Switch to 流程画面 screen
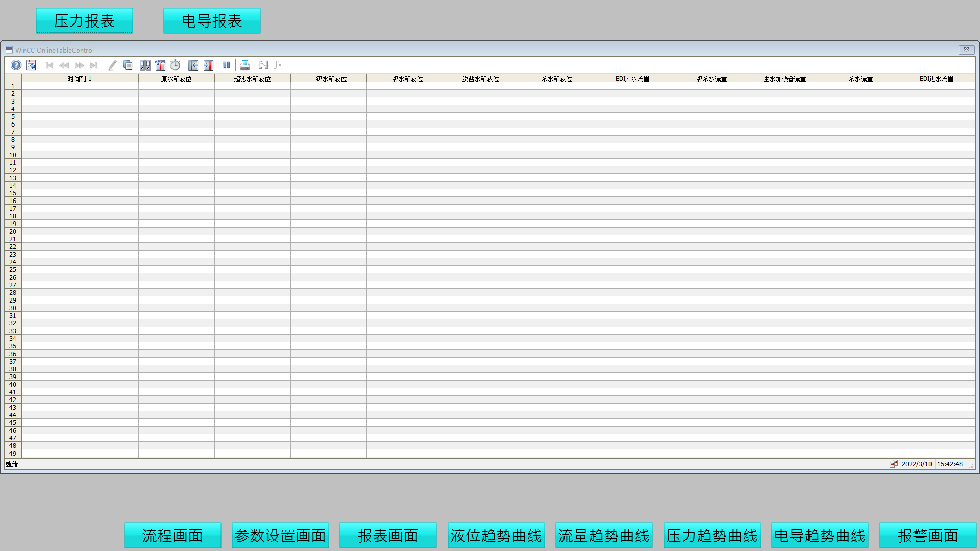Screen dimensions: 980x551 coord(173,536)
